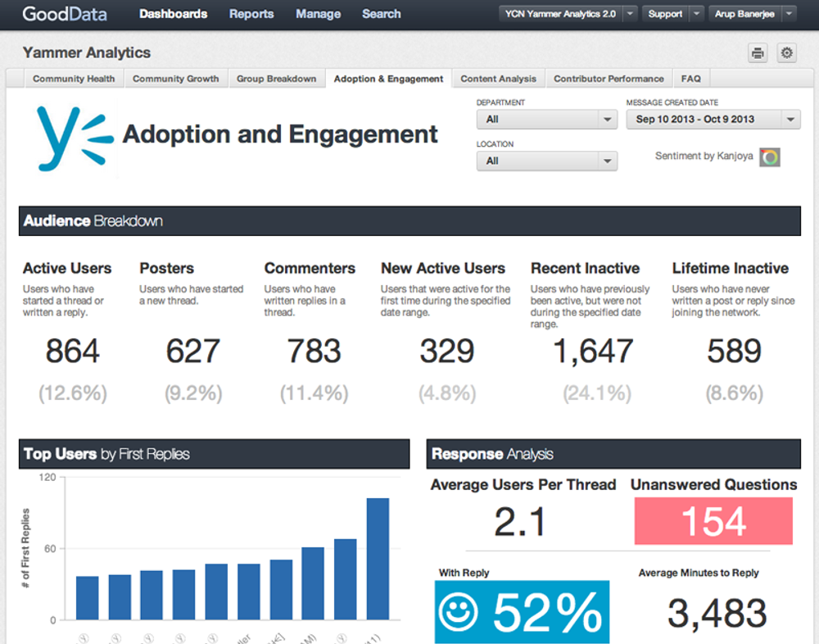Image resolution: width=819 pixels, height=644 pixels.
Task: Expand the Support menu arrow
Action: [696, 14]
